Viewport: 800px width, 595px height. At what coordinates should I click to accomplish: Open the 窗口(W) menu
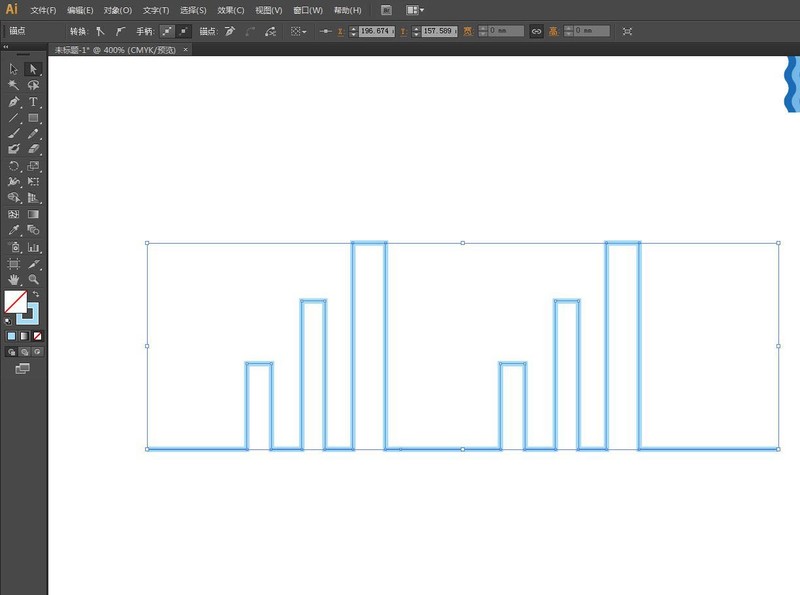tap(308, 10)
